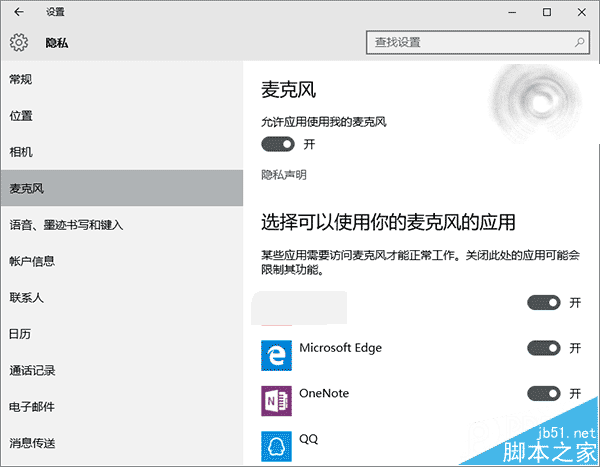600x467 pixels.
Task: Click the OneNote app icon
Action: (276, 401)
